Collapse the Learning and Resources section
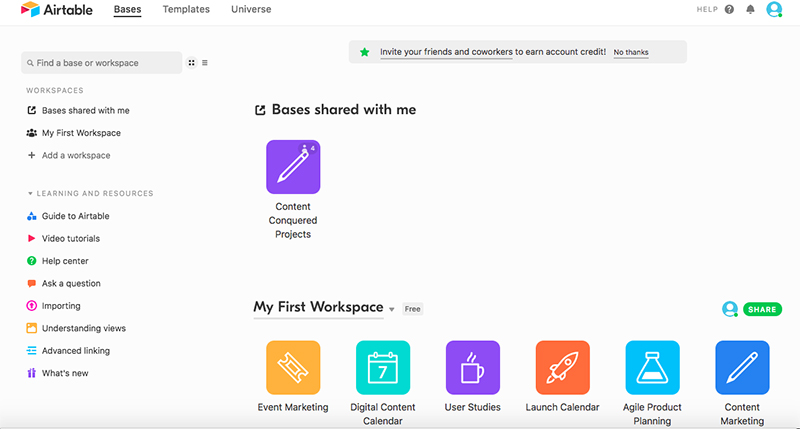Viewport: 800px width, 429px height. coord(30,193)
